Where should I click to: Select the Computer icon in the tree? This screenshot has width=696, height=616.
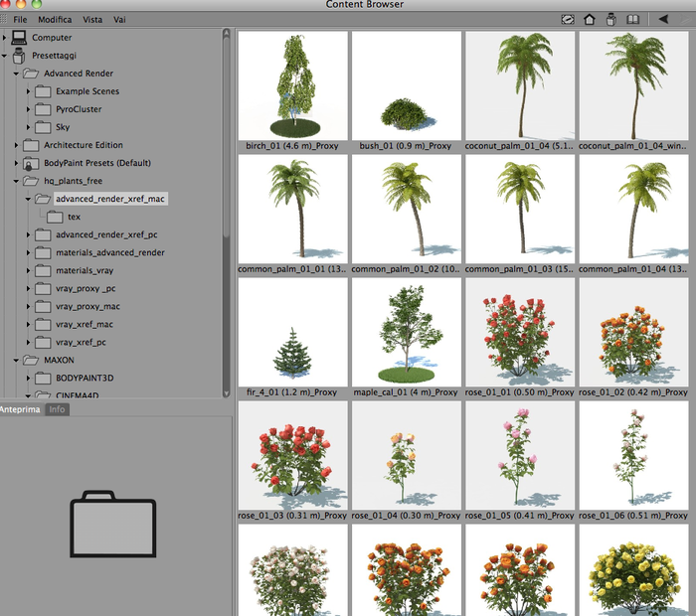pos(19,38)
